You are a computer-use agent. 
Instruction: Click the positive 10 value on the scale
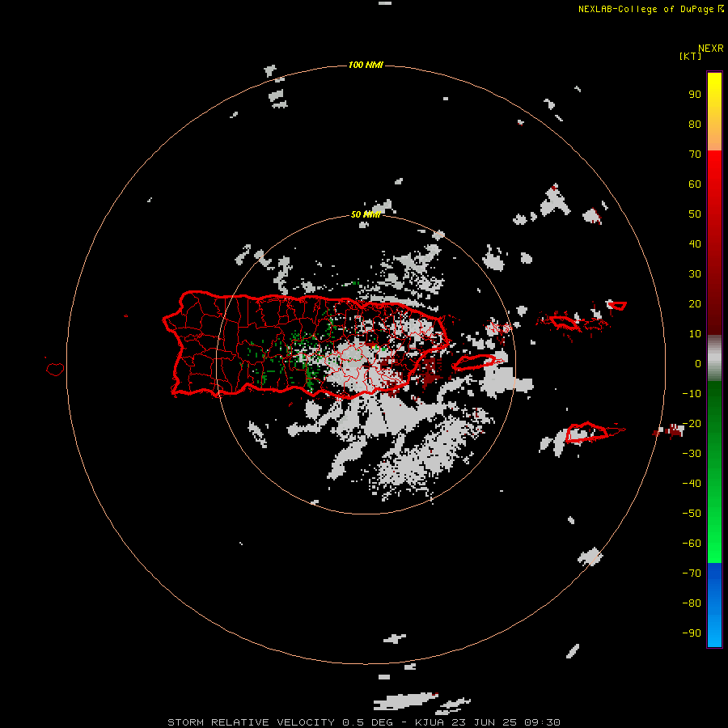point(695,334)
